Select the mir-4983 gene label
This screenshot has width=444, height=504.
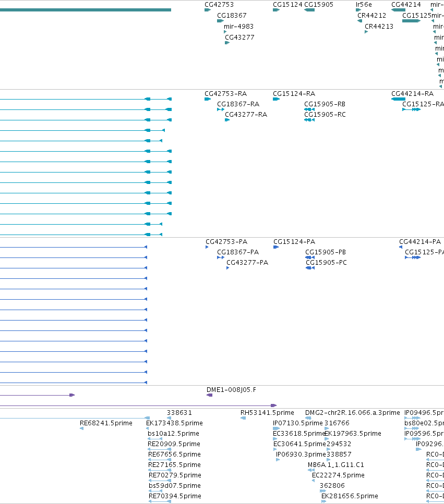(x=239, y=27)
